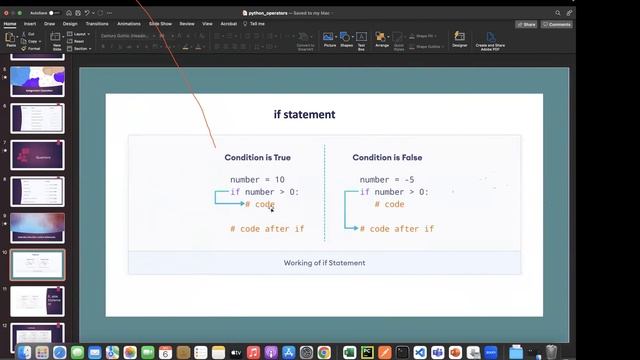Open the font name combo box

click(128, 36)
